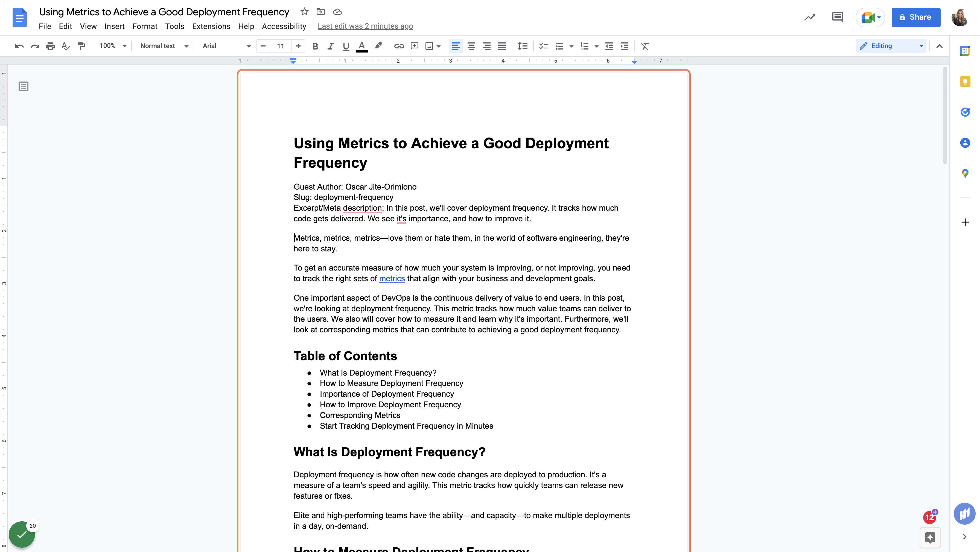Toggle bold formatting
This screenshot has width=980, height=552.
pyautogui.click(x=315, y=46)
